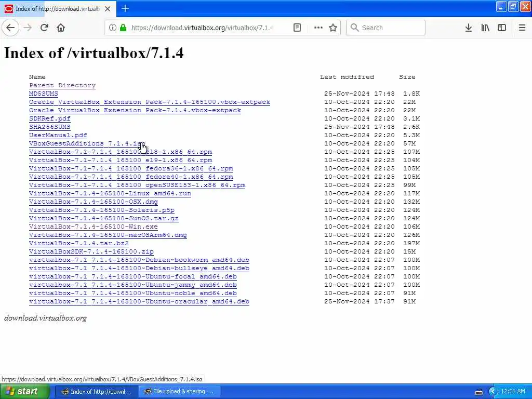Click the download.virtualbox.org footer text
This screenshot has width=532, height=399.
click(46, 318)
